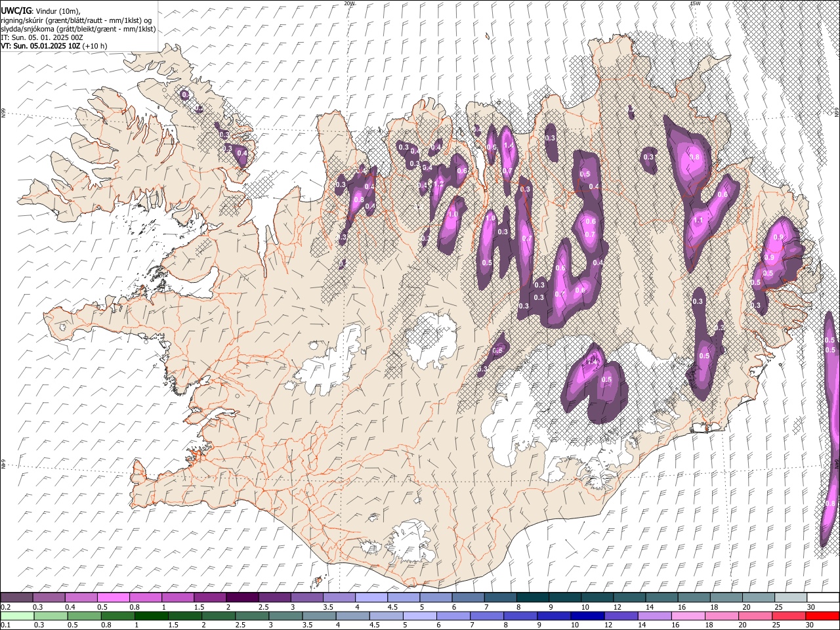This screenshot has height=630, width=840.
Task: Click the '20' label in the bottom legend row
Action: pyautogui.click(x=742, y=625)
